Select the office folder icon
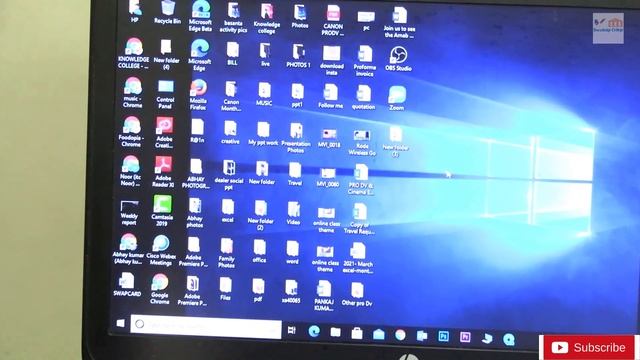 (259, 251)
